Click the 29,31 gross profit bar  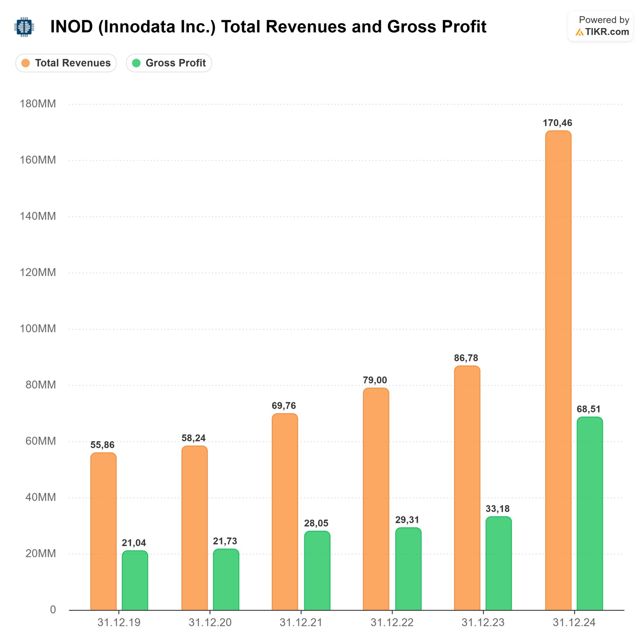408,569
